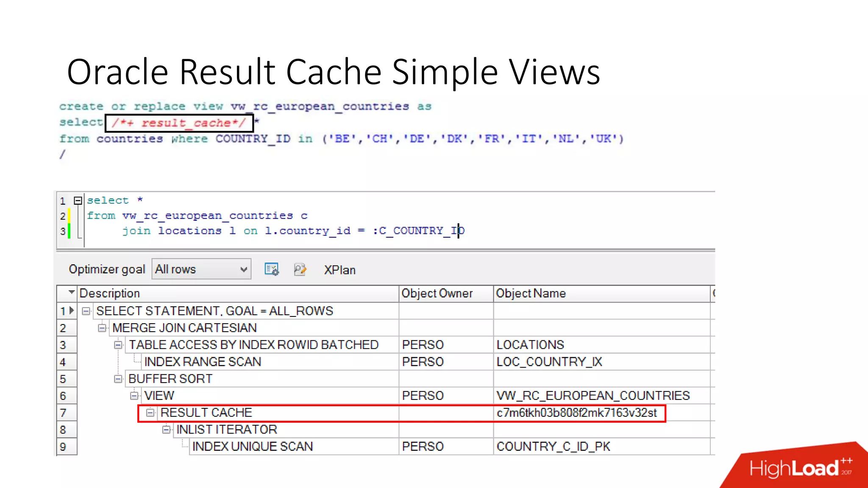The image size is (868, 488).
Task: Click the plan preferences icon next to dropdown
Action: pos(272,269)
